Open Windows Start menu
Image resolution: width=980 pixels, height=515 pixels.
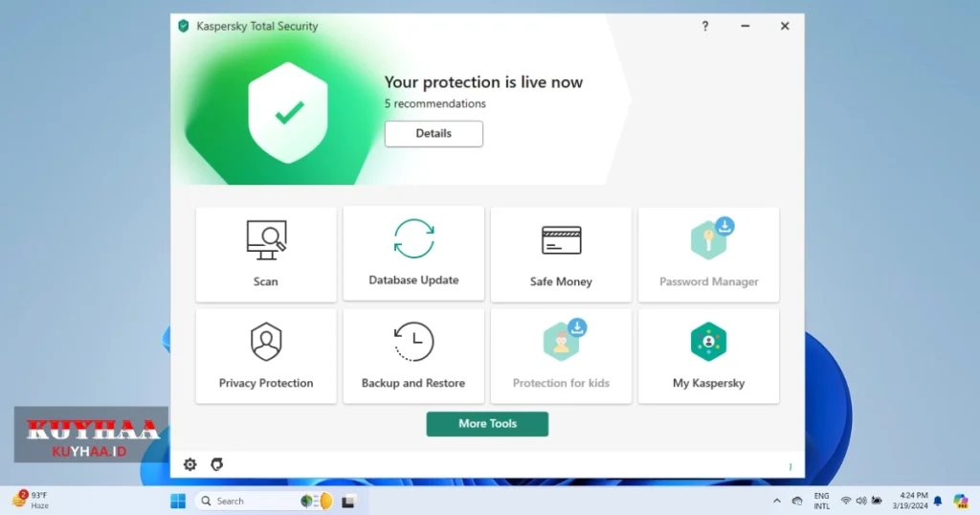point(178,501)
